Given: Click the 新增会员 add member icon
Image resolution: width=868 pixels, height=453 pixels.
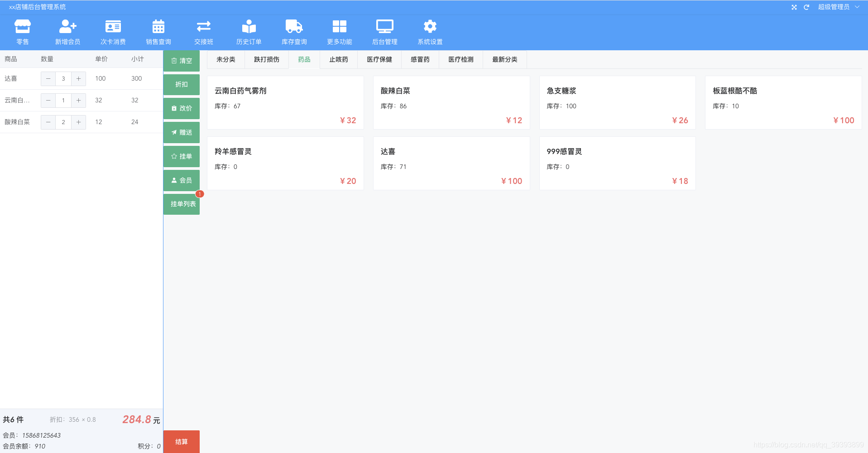Looking at the screenshot, I should 67,26.
